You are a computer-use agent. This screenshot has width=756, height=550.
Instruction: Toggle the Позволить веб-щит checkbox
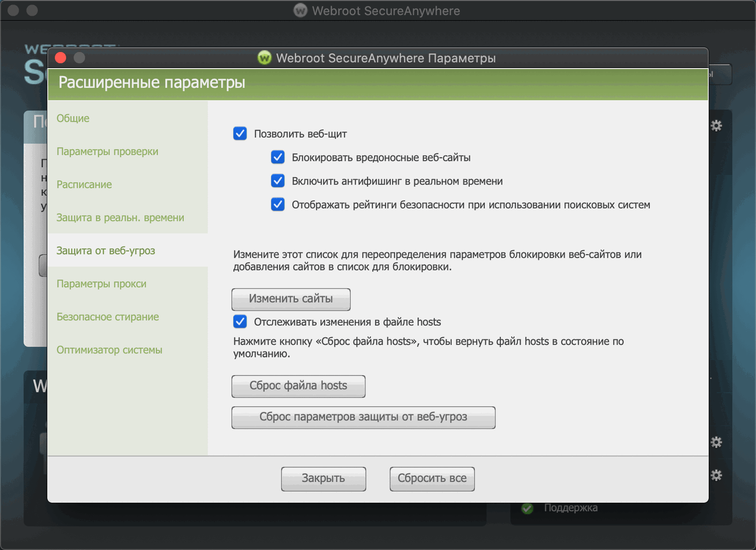[x=240, y=134]
